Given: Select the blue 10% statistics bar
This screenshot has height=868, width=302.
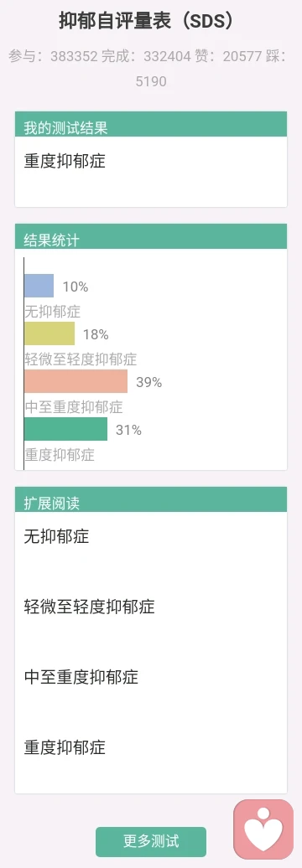Looking at the screenshot, I should 39,286.
